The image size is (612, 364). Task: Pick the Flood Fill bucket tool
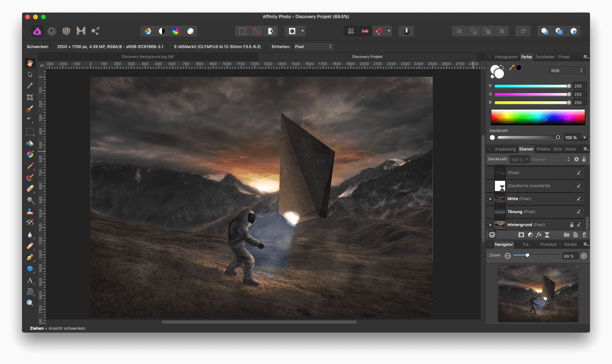pos(30,143)
